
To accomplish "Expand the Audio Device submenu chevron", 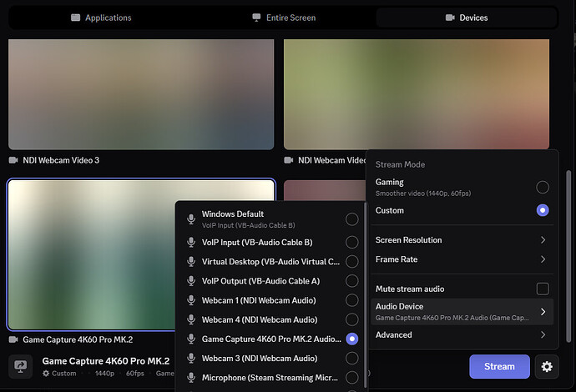I will click(x=543, y=312).
